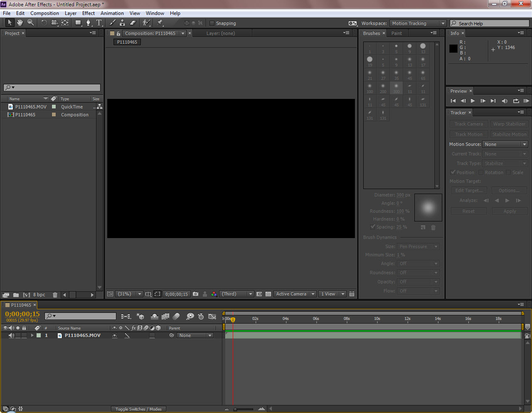Viewport: 532px width, 413px height.
Task: Play the preview in Preview panel
Action: [x=473, y=101]
